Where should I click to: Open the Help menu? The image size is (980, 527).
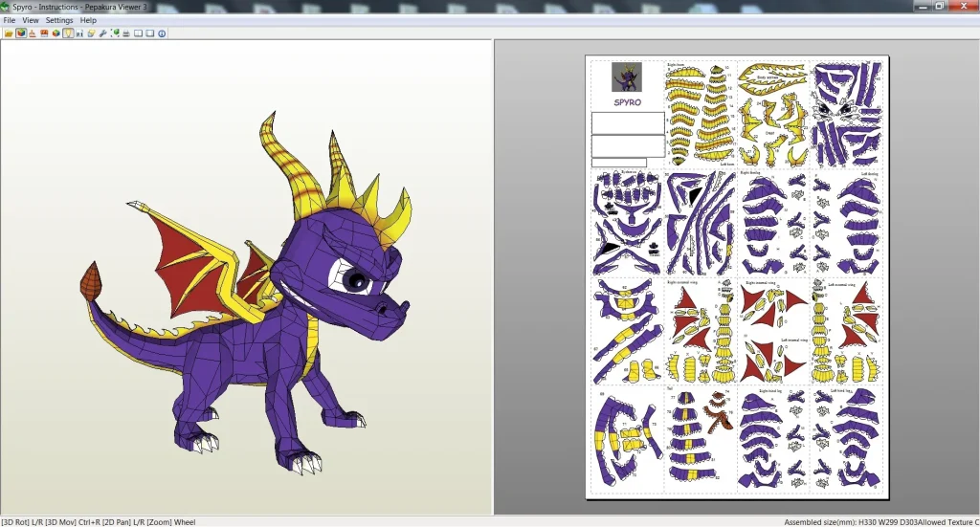coord(88,20)
